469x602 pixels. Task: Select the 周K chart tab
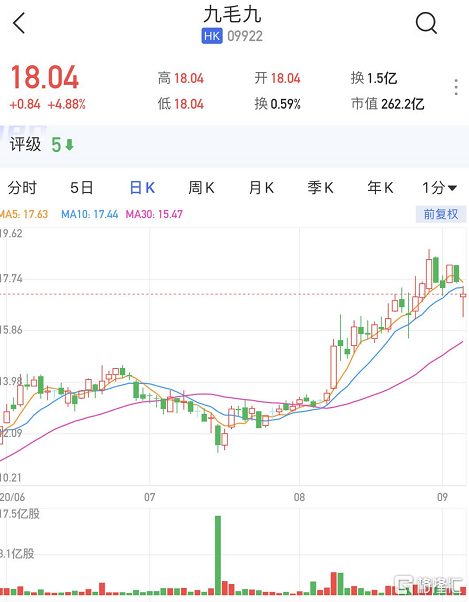201,188
